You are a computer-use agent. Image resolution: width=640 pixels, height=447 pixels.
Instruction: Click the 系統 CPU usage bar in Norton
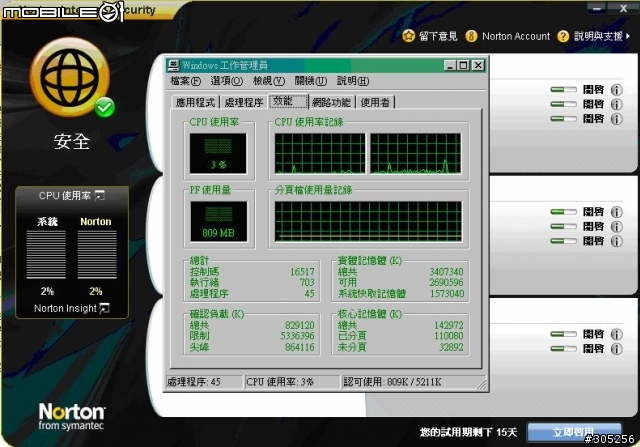(x=46, y=255)
